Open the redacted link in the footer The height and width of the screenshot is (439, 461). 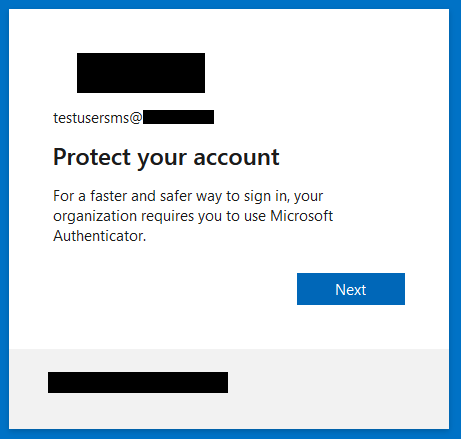click(x=138, y=382)
